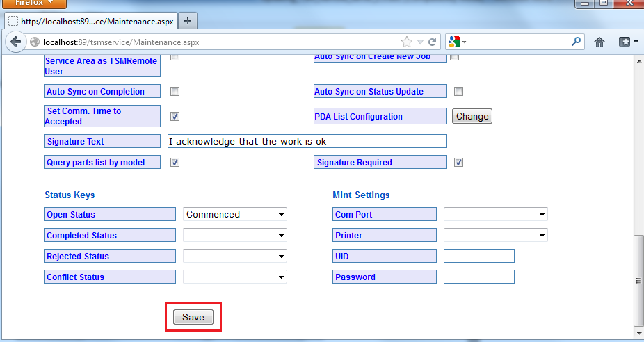Click the search magnifier icon
The width and height of the screenshot is (644, 342).
pos(576,42)
